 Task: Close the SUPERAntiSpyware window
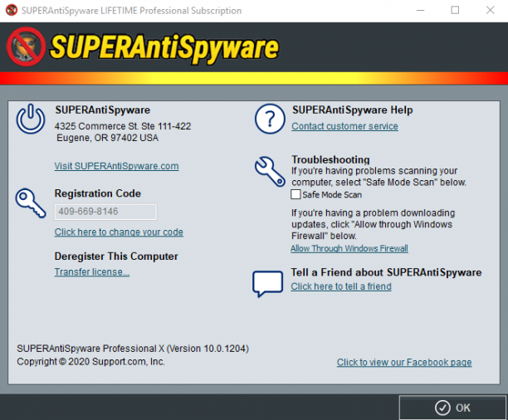click(491, 10)
